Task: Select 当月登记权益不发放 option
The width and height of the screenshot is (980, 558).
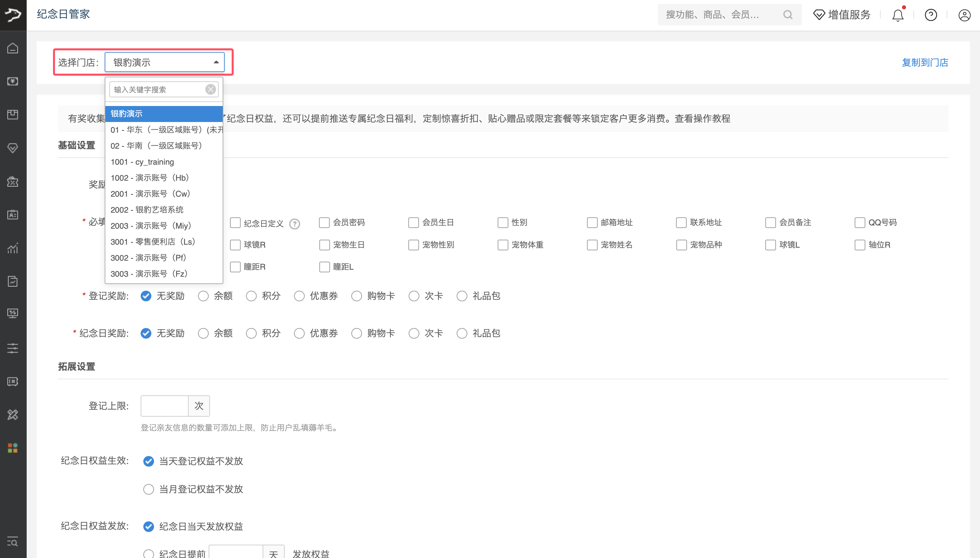Action: (148, 489)
